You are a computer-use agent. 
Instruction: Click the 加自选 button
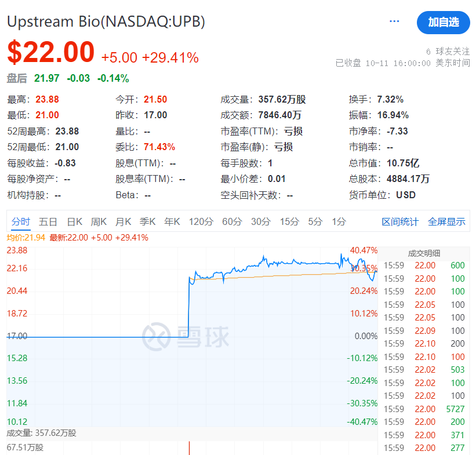point(443,22)
